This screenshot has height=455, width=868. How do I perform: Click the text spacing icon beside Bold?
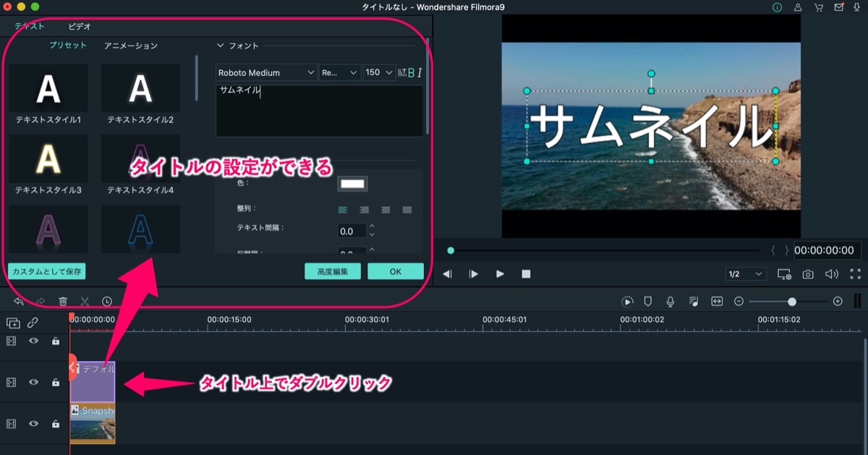tap(402, 72)
